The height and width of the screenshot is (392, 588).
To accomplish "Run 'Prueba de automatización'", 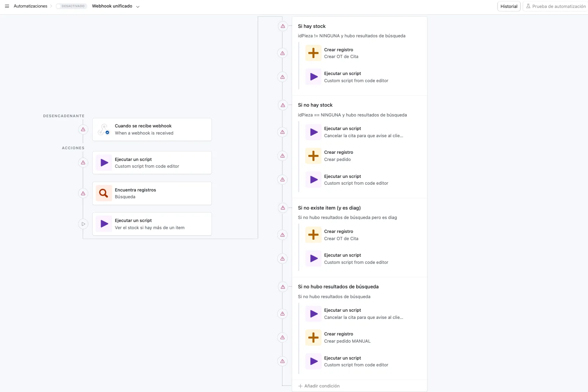I will [556, 6].
